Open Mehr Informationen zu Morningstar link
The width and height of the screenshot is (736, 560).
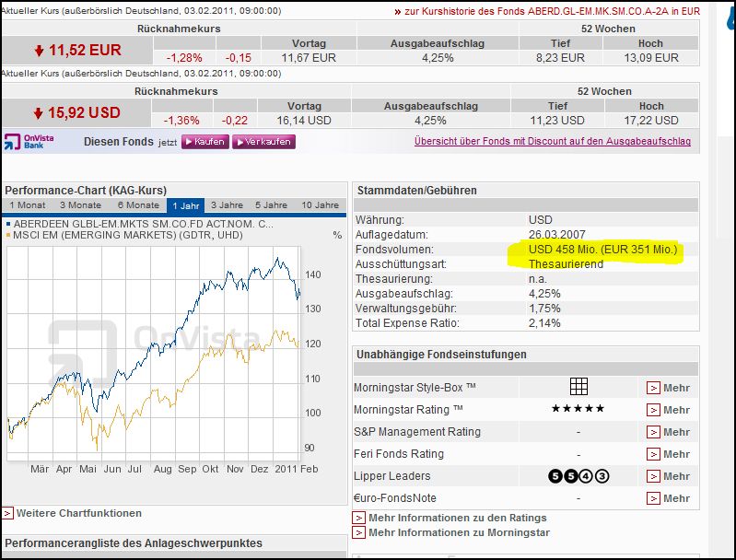pyautogui.click(x=459, y=532)
